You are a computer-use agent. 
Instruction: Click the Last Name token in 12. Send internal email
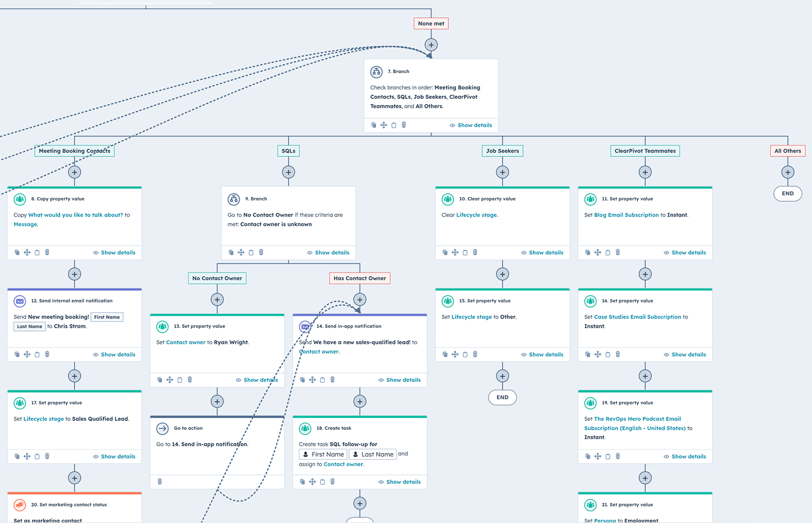pyautogui.click(x=29, y=326)
